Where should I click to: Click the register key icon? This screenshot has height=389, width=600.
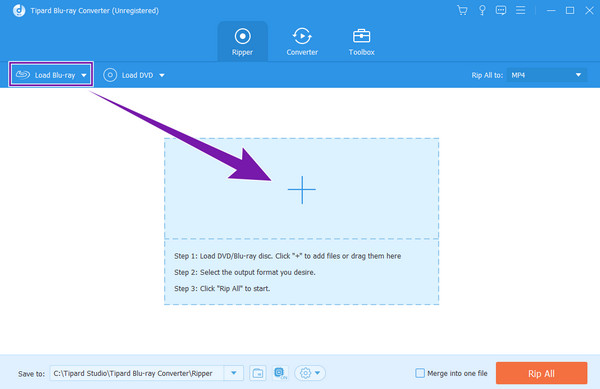pyautogui.click(x=482, y=10)
